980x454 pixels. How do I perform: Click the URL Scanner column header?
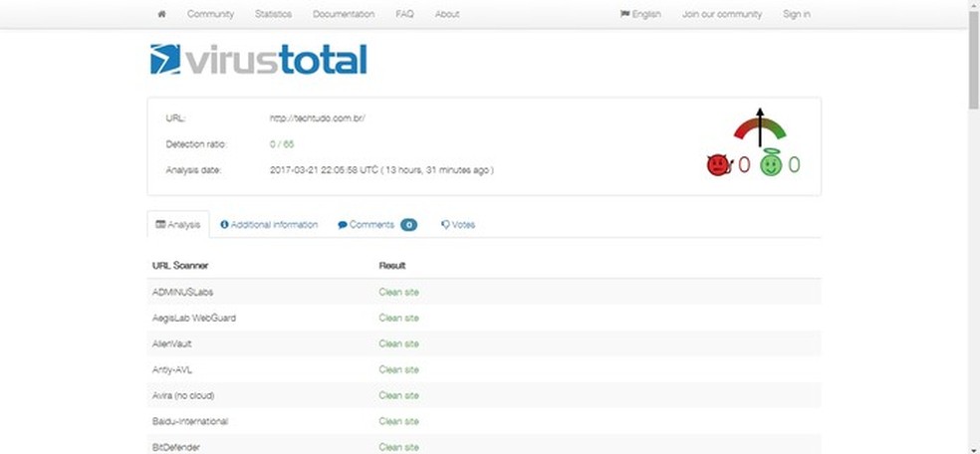180,266
